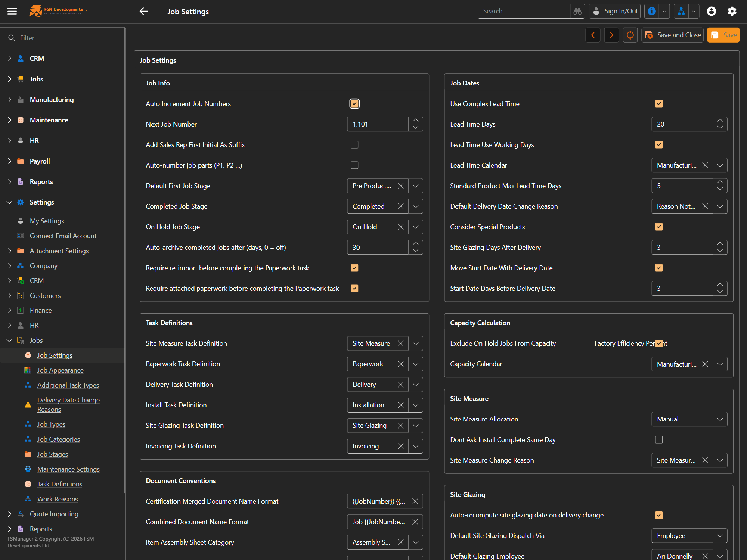Click the binoculars search icon
747x560 pixels.
(x=577, y=11)
